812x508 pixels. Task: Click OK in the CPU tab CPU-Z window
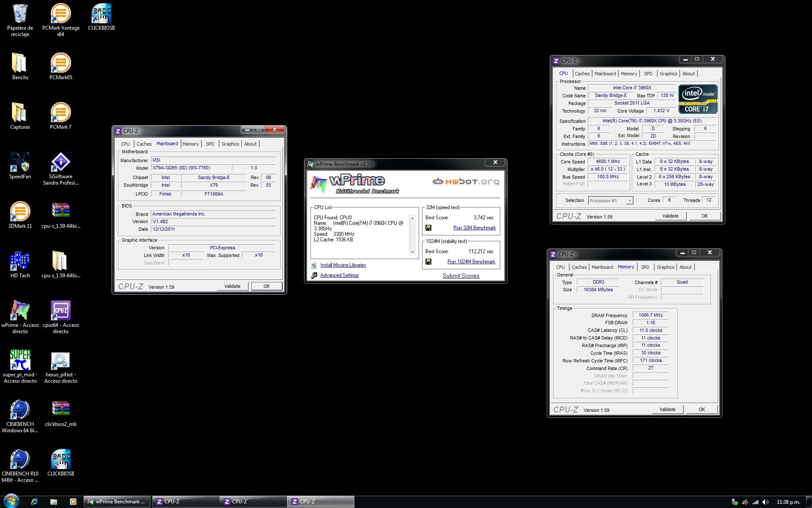[x=705, y=216]
